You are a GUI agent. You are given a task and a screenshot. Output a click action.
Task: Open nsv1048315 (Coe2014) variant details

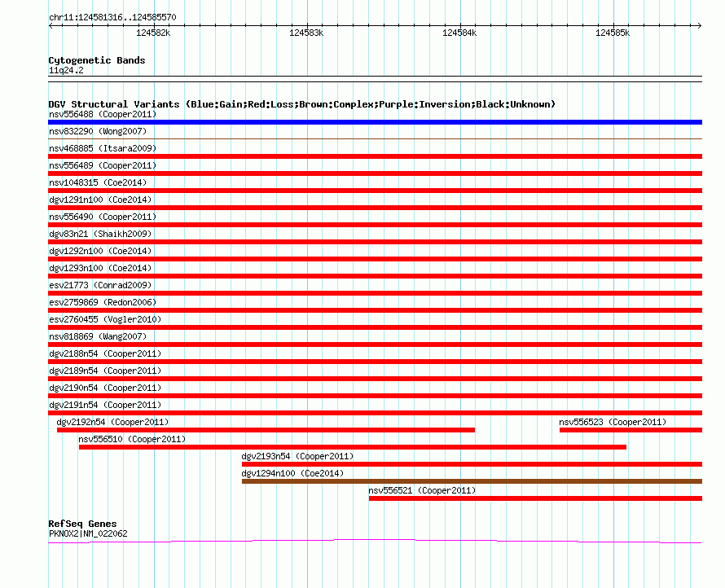(98, 182)
